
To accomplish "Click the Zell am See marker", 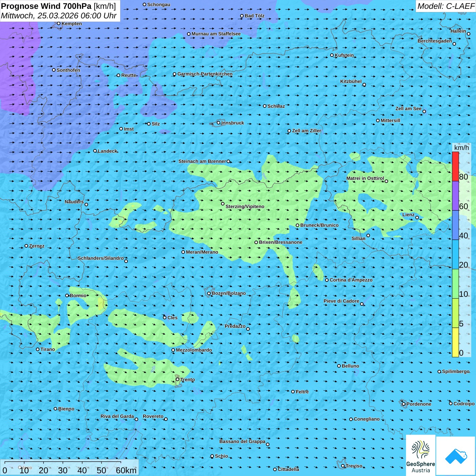I will [x=424, y=111].
